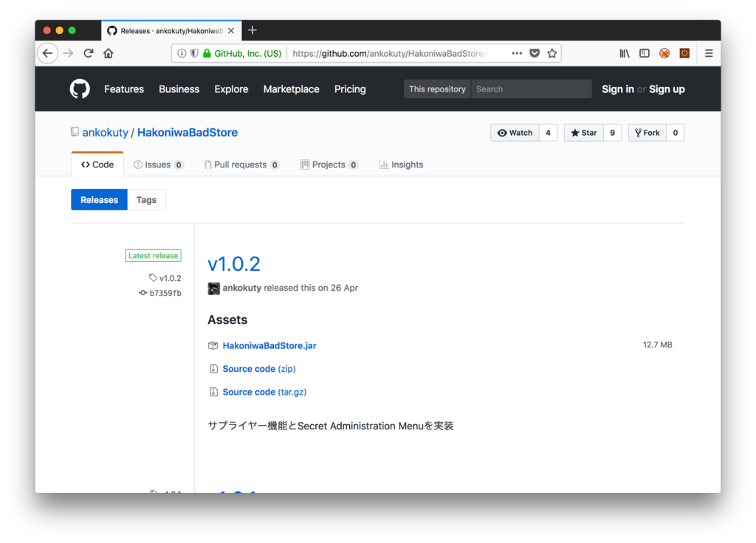Click Sign in link
Viewport: 756px width, 543px height.
(618, 89)
